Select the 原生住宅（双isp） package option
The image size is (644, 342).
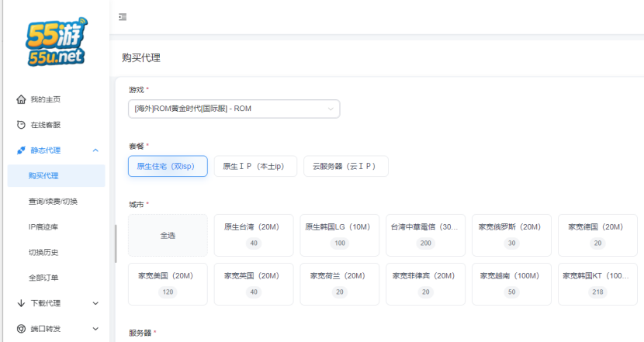point(168,166)
